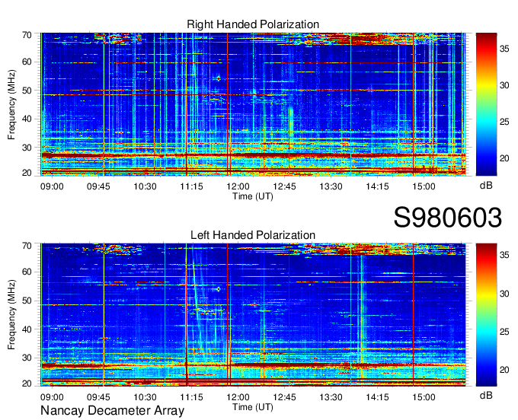The width and height of the screenshot is (518, 420).
Task: Click the 10:30 tick label on the bottom plot
Action: pos(145,397)
